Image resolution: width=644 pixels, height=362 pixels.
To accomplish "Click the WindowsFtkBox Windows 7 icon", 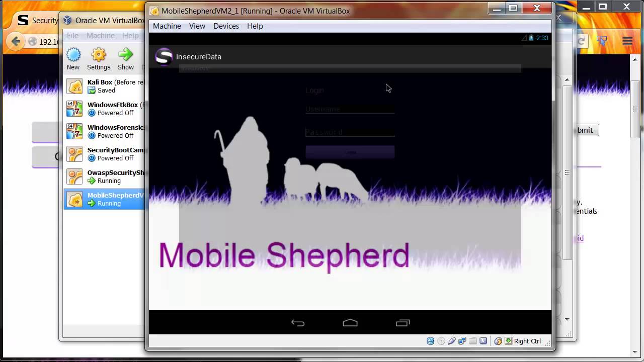I will click(75, 109).
